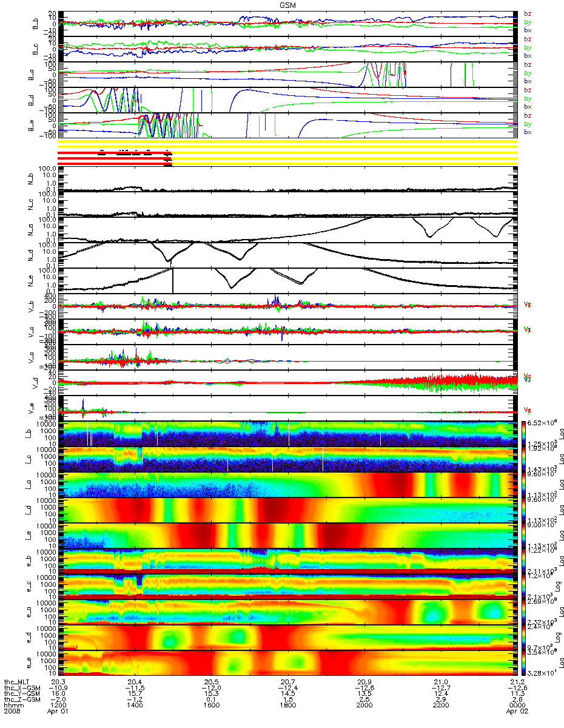
Task: Click the MLT value 21.2
Action: [x=519, y=681]
